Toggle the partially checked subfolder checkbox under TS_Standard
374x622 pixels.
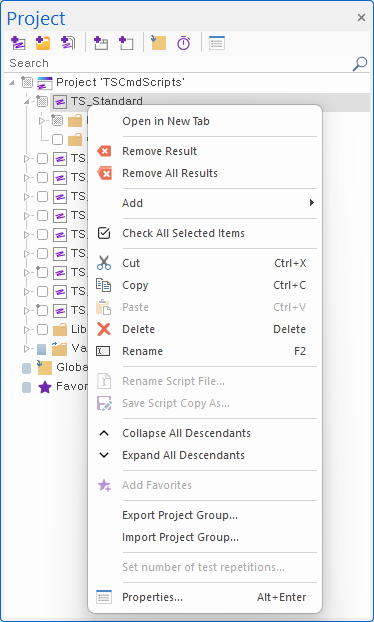(x=57, y=120)
